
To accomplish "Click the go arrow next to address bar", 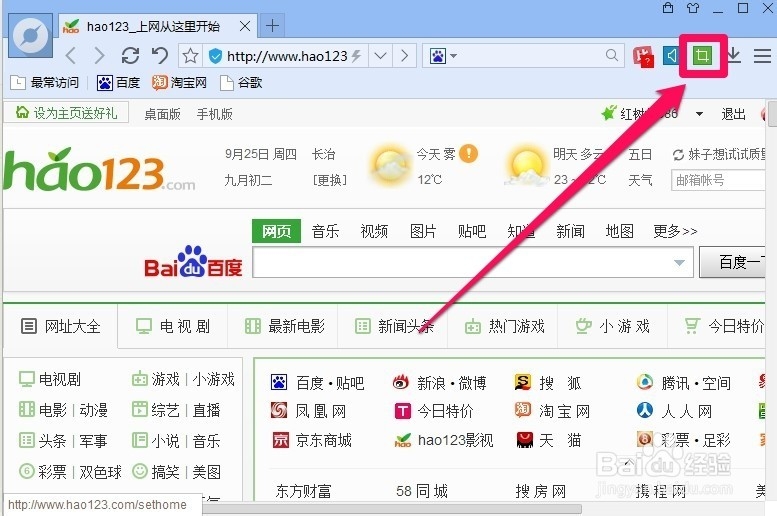I will 404,56.
